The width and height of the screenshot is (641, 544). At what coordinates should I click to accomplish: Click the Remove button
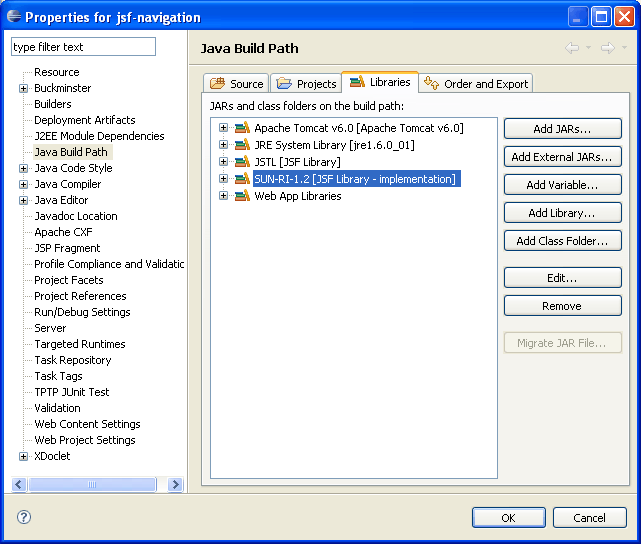(563, 306)
